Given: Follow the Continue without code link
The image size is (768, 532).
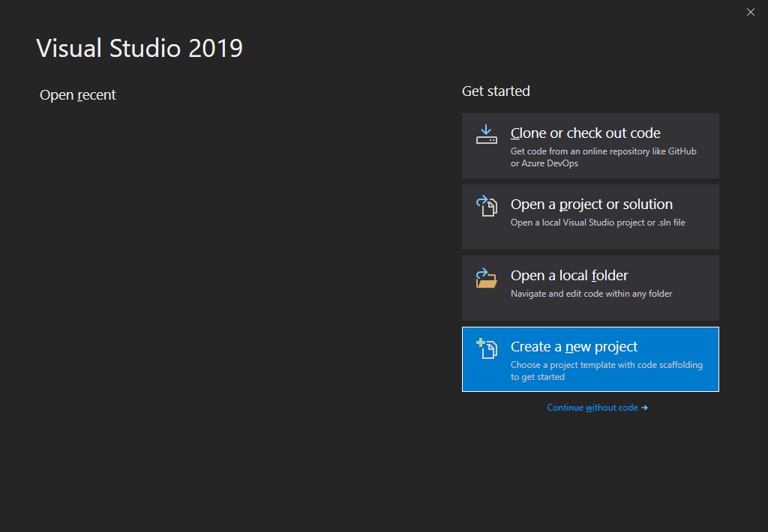Looking at the screenshot, I should tap(597, 408).
